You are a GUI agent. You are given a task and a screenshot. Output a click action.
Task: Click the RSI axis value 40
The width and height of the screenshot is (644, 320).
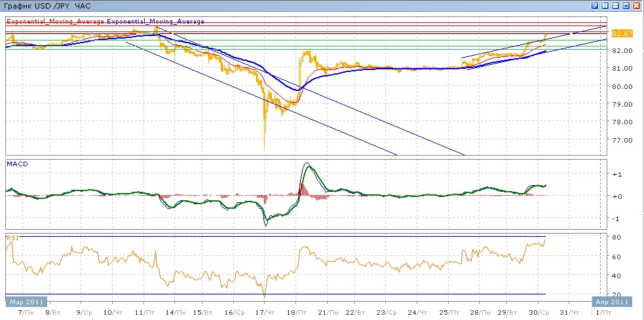coord(617,276)
